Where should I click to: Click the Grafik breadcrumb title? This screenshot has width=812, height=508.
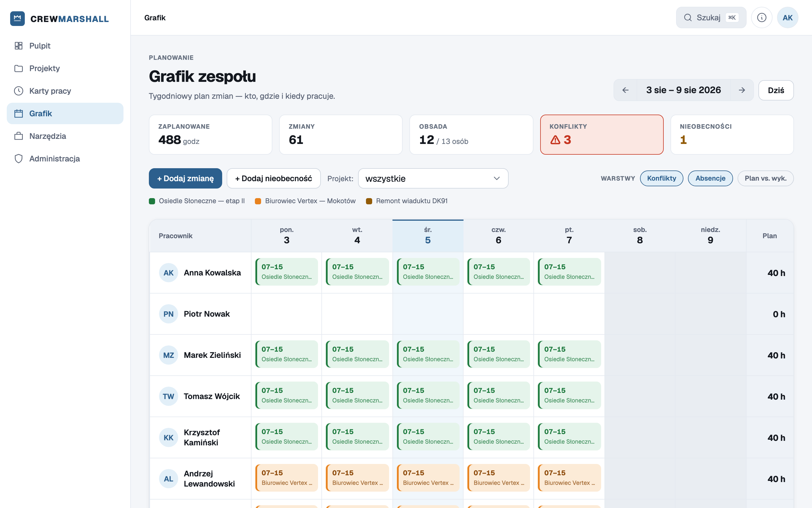pyautogui.click(x=155, y=17)
